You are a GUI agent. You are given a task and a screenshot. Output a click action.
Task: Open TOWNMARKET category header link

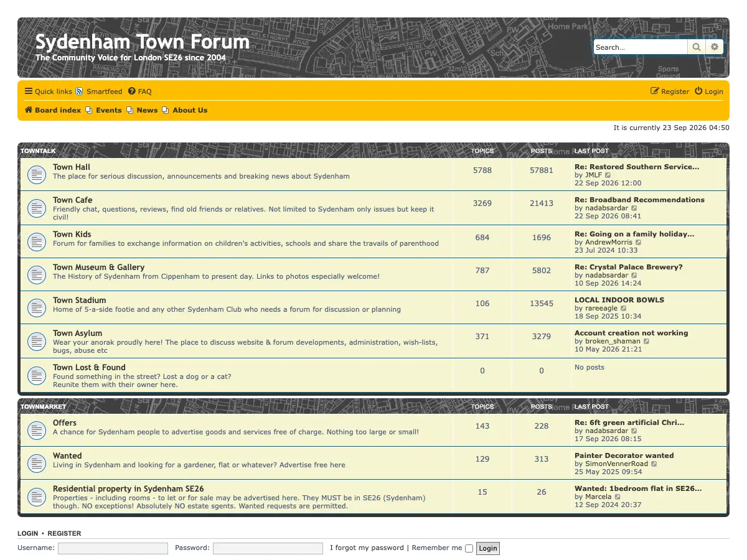[x=43, y=407]
